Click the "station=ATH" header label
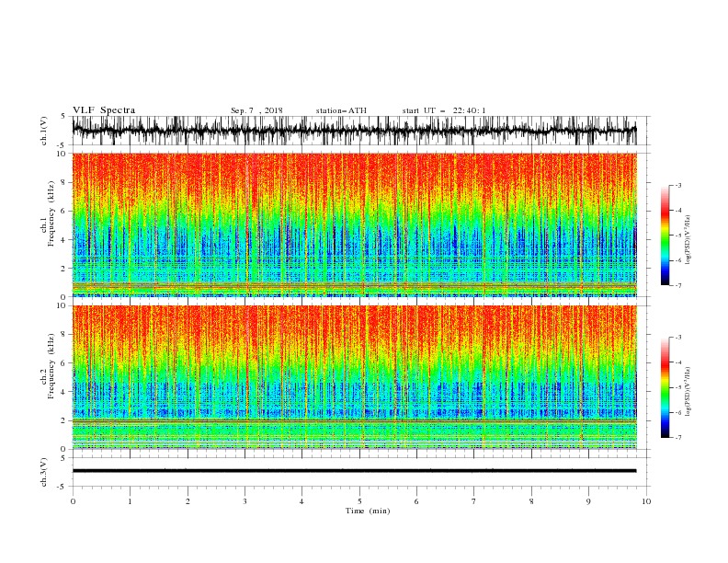The height and width of the screenshot is (563, 728). click(x=341, y=110)
